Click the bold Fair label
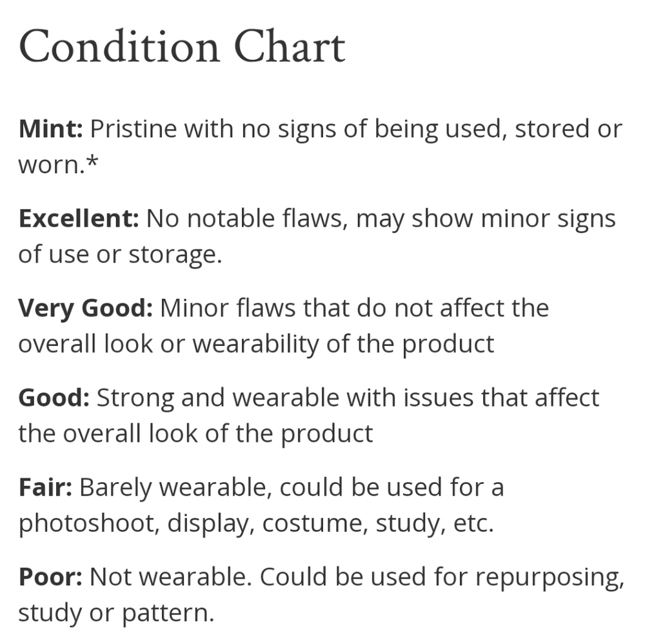Viewport: 645px width, 644px height. [45, 487]
